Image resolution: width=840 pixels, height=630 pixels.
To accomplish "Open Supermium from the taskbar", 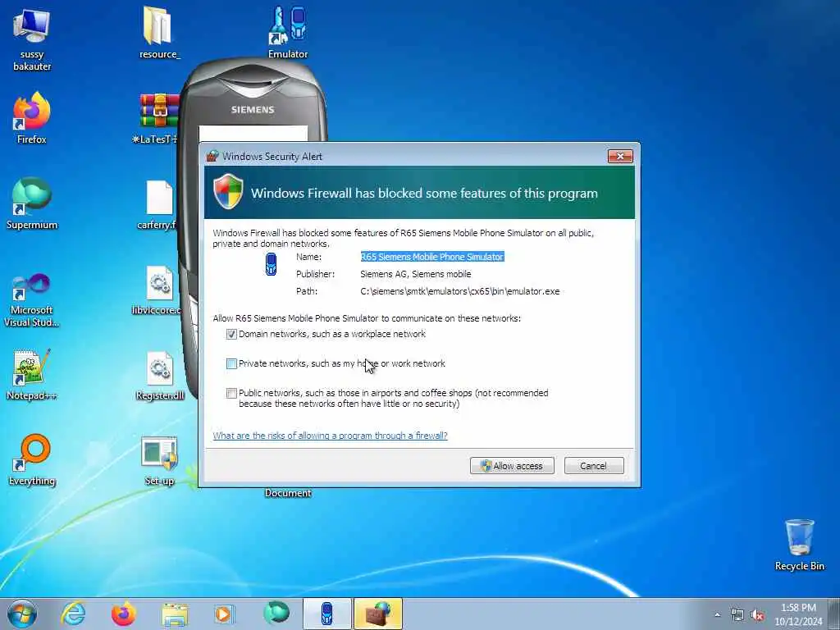I will [x=276, y=614].
